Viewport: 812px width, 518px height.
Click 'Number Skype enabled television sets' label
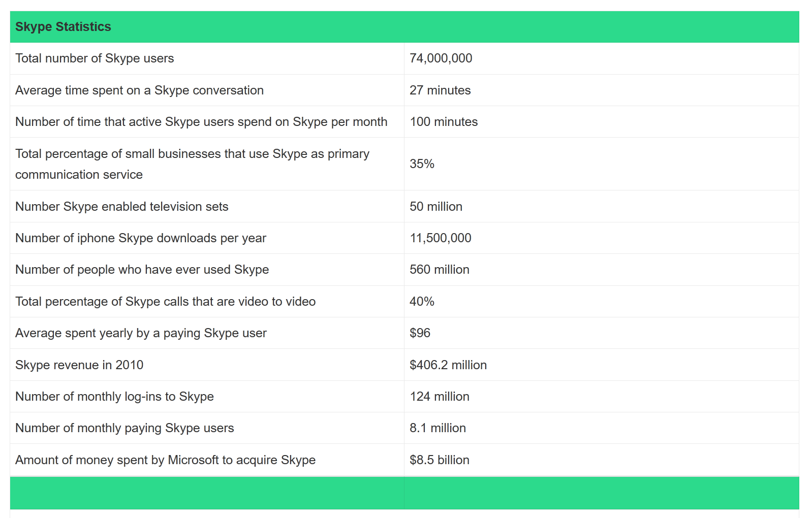(x=121, y=207)
